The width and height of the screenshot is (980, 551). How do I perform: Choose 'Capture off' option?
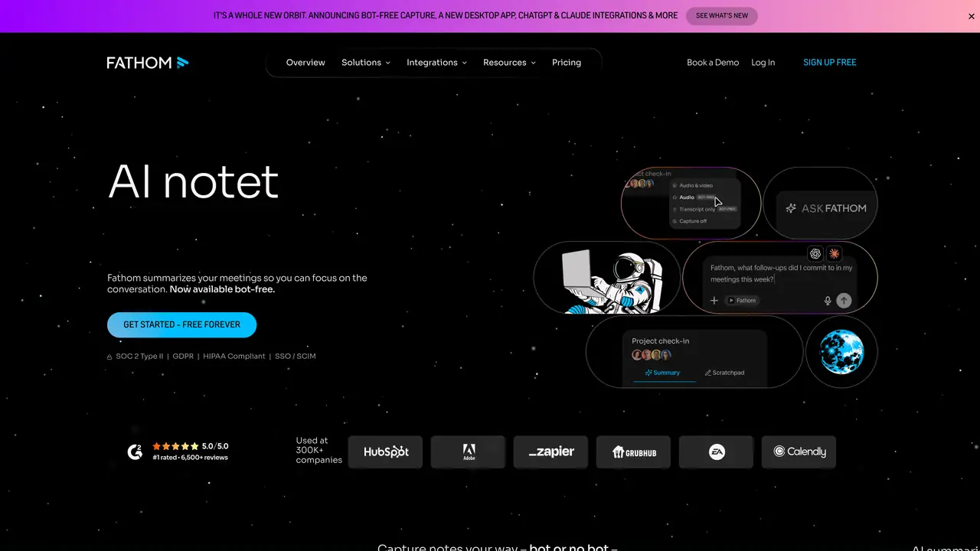tap(690, 221)
